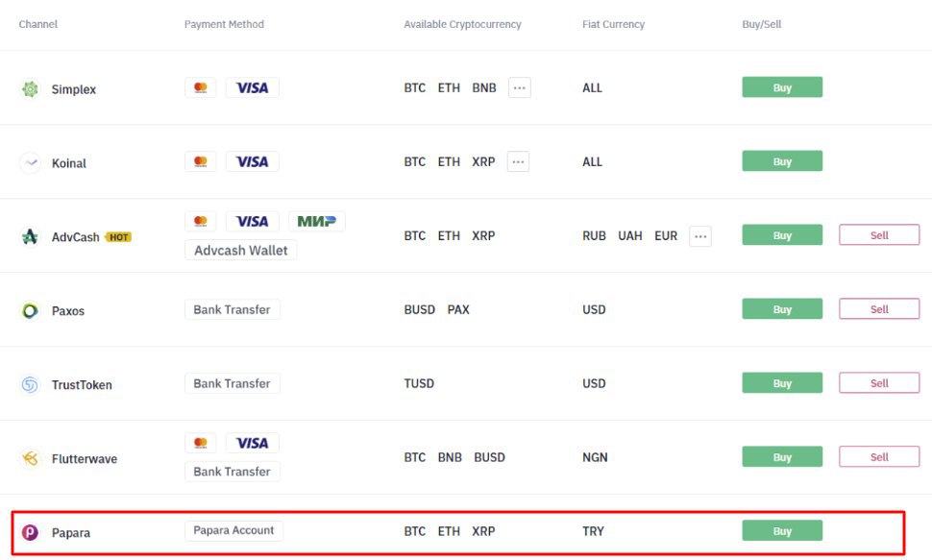Select the Papara Account payment method tag
932x560 pixels.
[x=233, y=530]
